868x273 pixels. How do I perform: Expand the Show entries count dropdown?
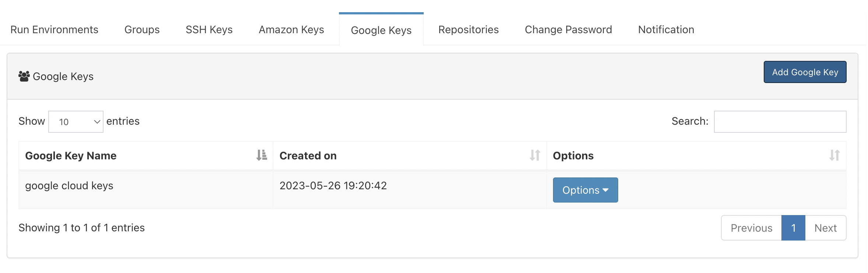coord(76,122)
